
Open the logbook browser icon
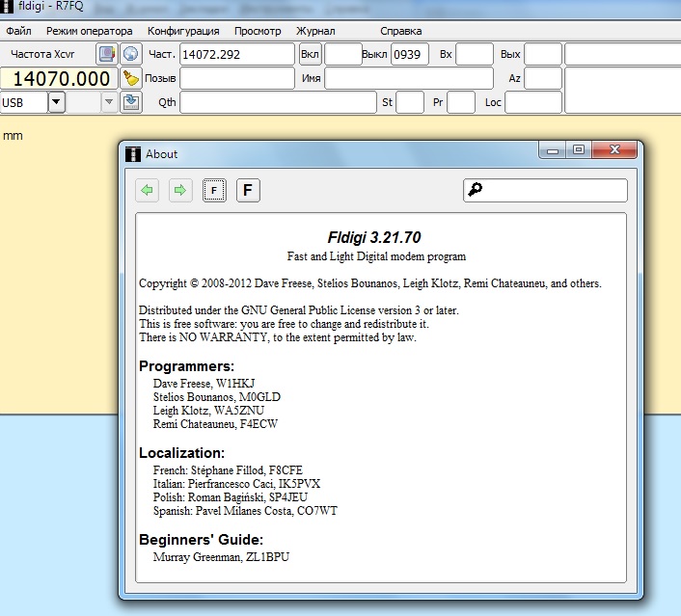(x=106, y=54)
